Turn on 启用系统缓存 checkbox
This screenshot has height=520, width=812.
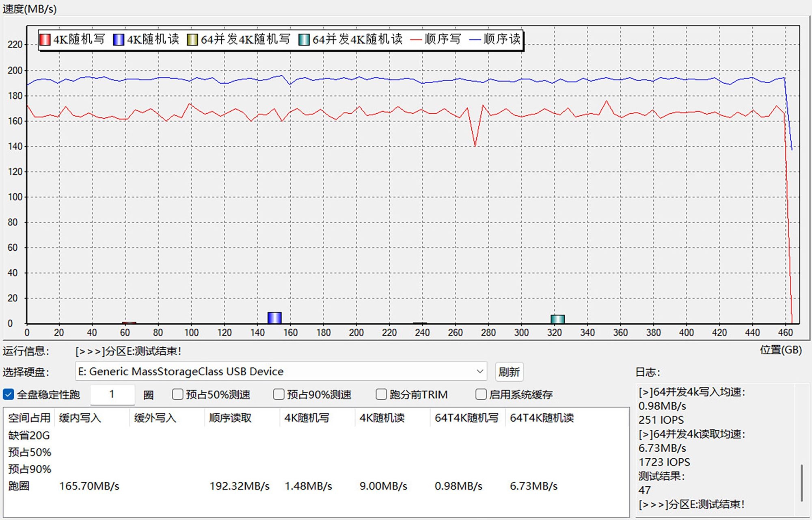click(x=481, y=394)
